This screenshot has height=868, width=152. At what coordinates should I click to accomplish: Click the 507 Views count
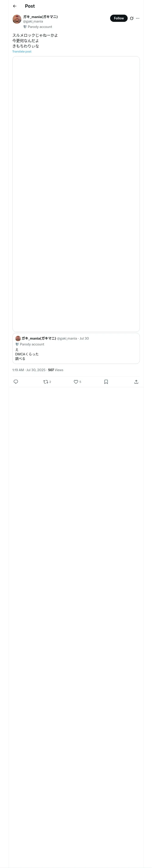coord(56,370)
